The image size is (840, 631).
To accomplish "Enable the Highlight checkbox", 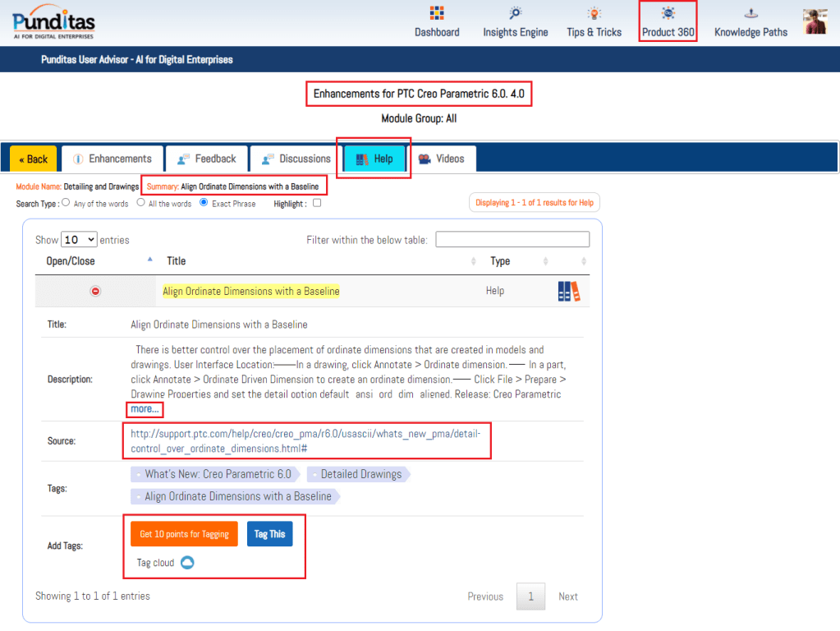I will click(x=317, y=203).
